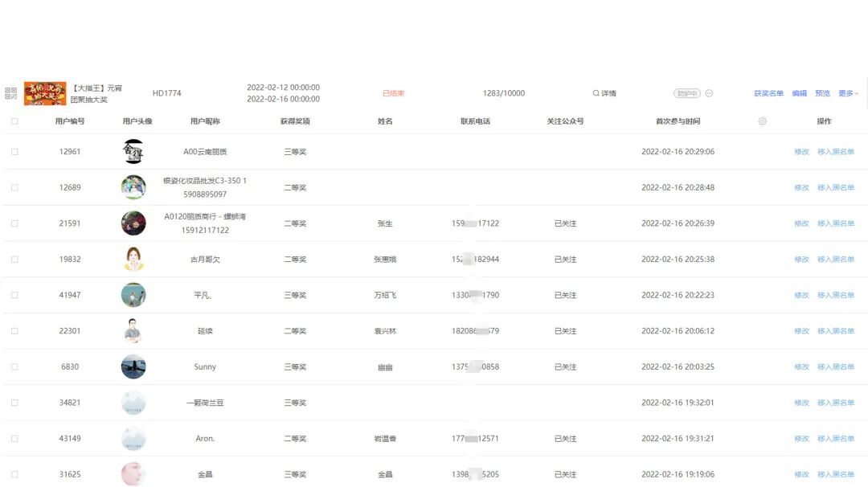Move user 31625 to blacklist
Viewport: 868px width, 487px height.
(x=836, y=474)
